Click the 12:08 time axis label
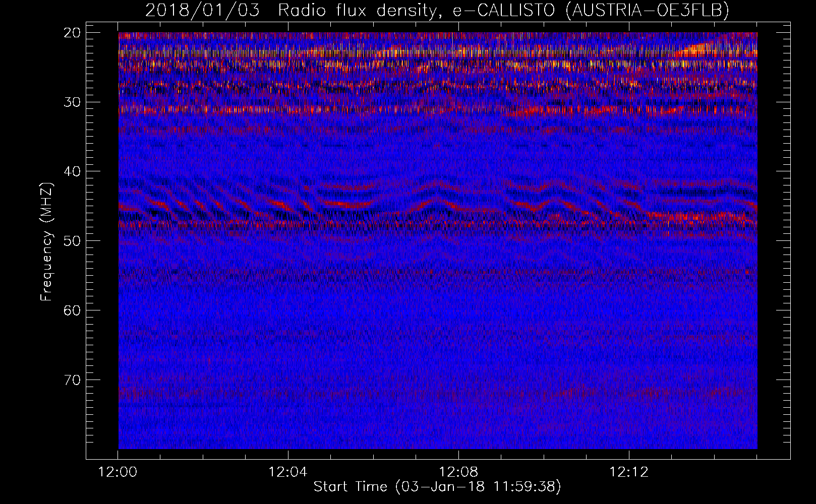The image size is (816, 504). click(458, 472)
